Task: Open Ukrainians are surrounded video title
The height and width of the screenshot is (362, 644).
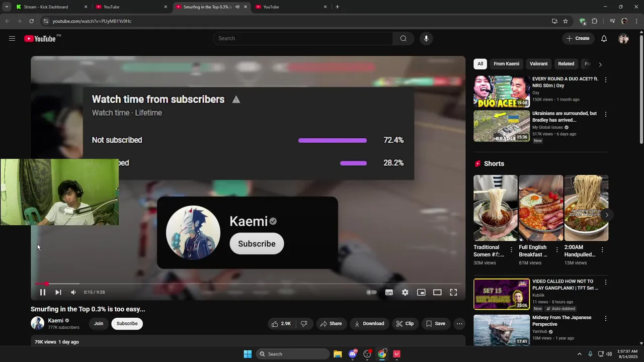Action: (565, 117)
